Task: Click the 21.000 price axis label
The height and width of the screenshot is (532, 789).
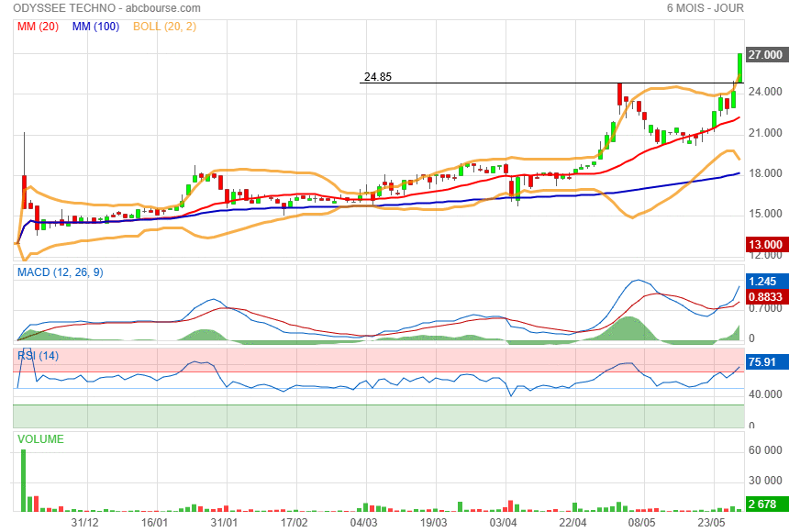Action: tap(765, 133)
